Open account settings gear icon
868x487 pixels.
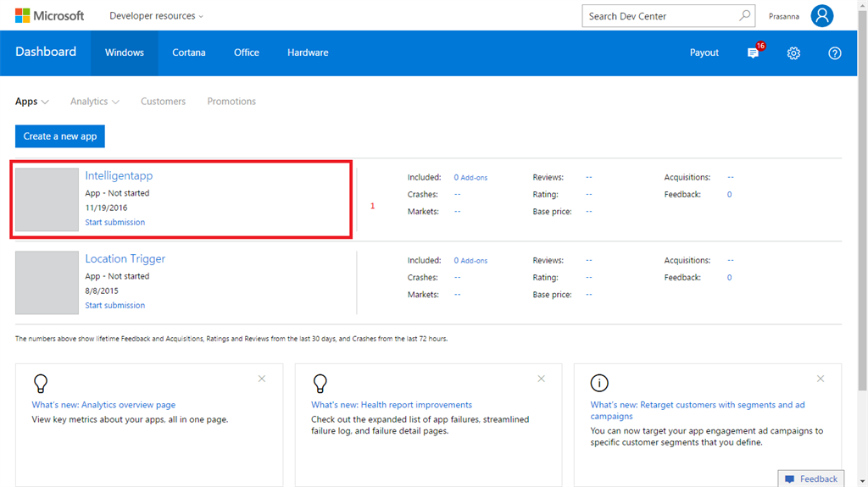[x=793, y=53]
